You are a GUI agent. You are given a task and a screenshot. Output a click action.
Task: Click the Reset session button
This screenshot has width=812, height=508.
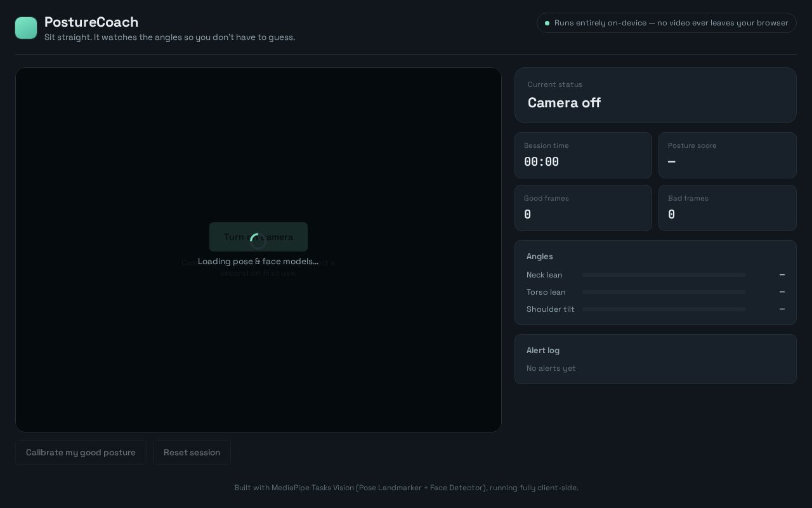pos(192,452)
